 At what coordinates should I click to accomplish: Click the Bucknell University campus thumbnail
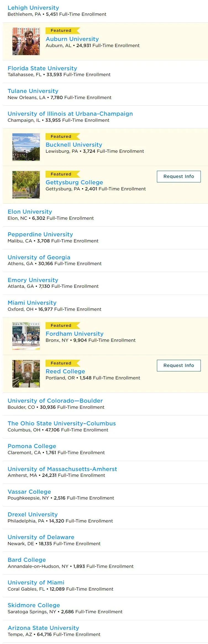(x=26, y=147)
